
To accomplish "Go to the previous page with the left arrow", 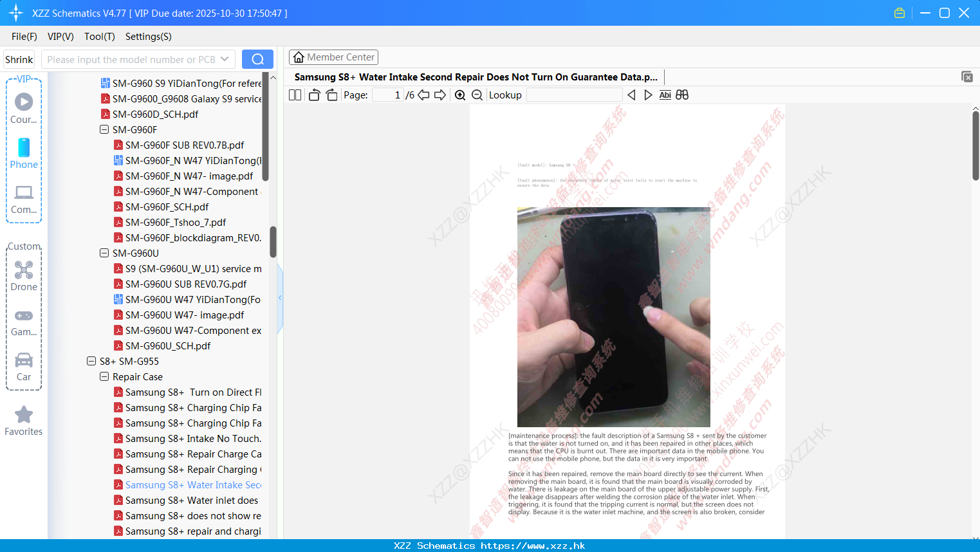I will click(x=423, y=95).
